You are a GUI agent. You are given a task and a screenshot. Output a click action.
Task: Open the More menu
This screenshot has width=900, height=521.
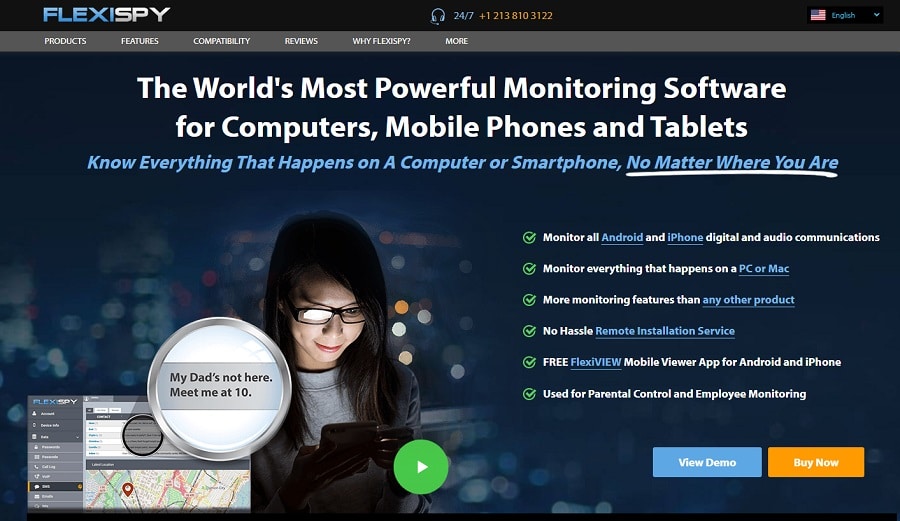[456, 41]
